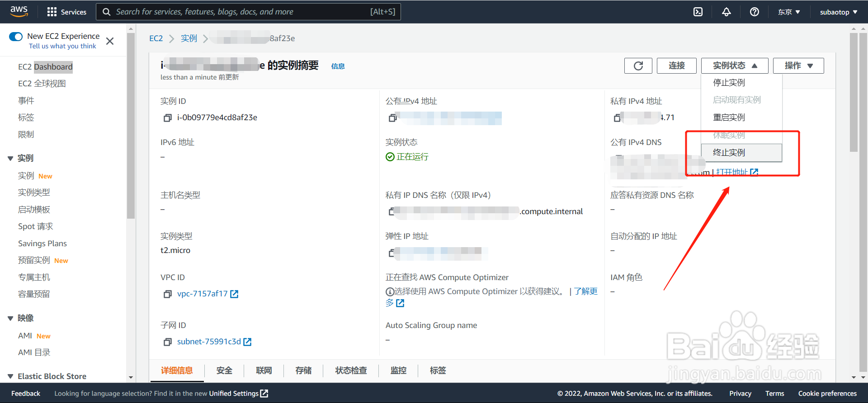Open 启动模板 in the sidebar
The image size is (868, 403).
pyautogui.click(x=34, y=210)
